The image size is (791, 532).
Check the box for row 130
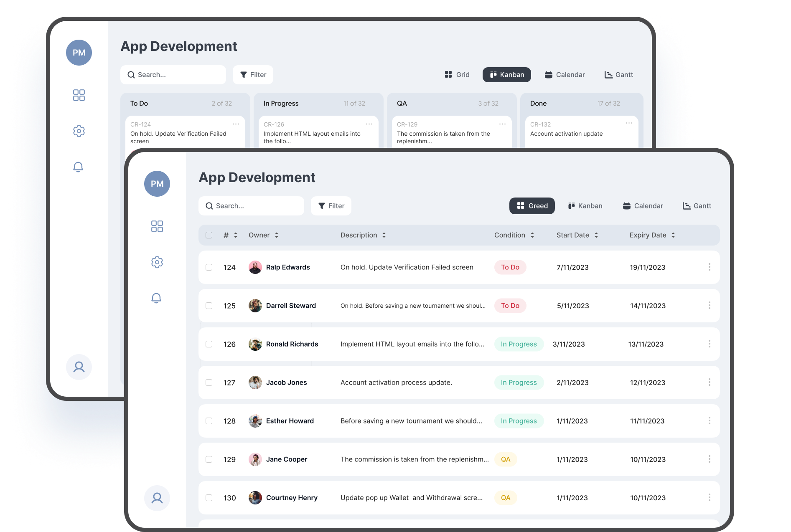tap(209, 498)
